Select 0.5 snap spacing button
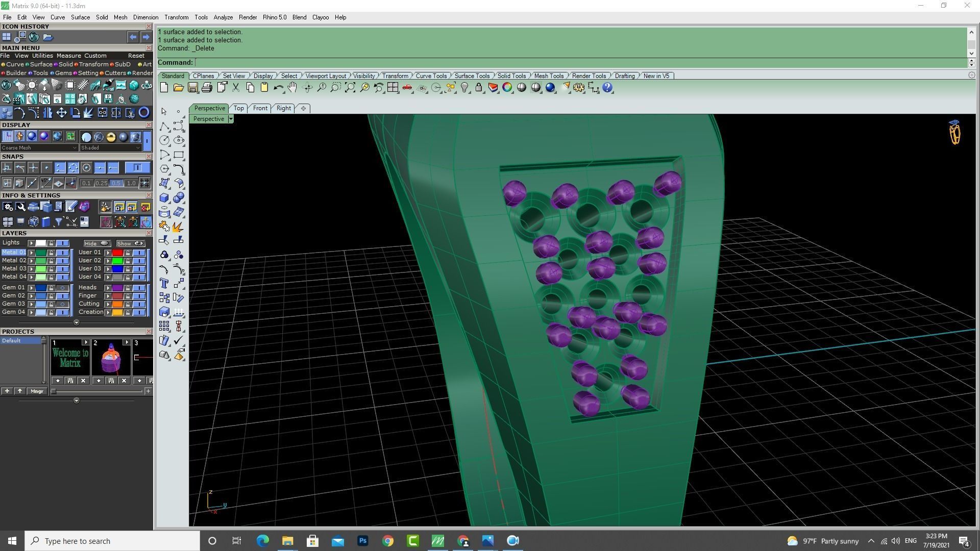The image size is (980, 551). pyautogui.click(x=116, y=183)
